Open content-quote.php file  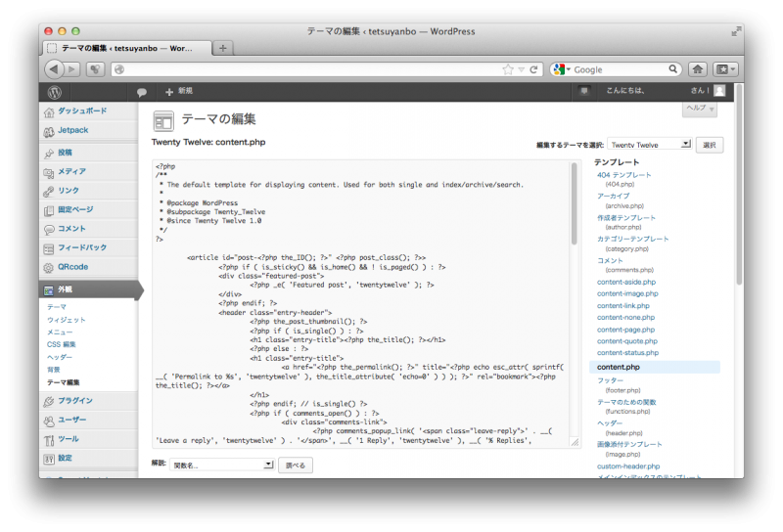(627, 341)
